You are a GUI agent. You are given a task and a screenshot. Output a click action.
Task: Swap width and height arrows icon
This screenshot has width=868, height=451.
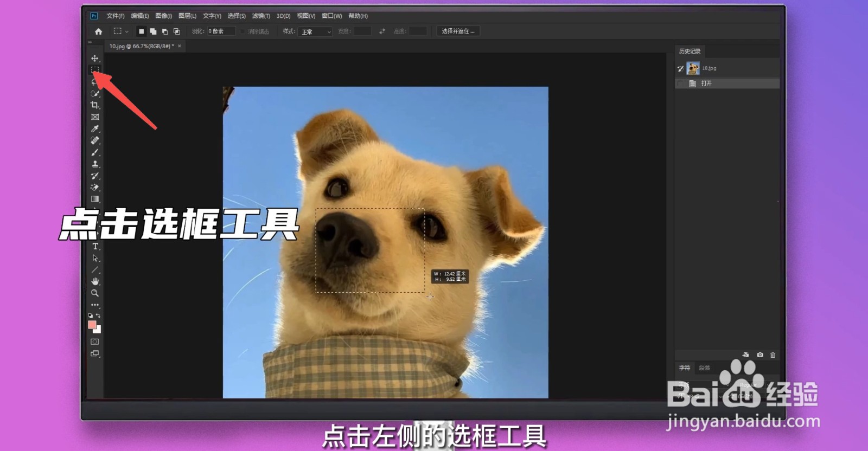(x=382, y=31)
